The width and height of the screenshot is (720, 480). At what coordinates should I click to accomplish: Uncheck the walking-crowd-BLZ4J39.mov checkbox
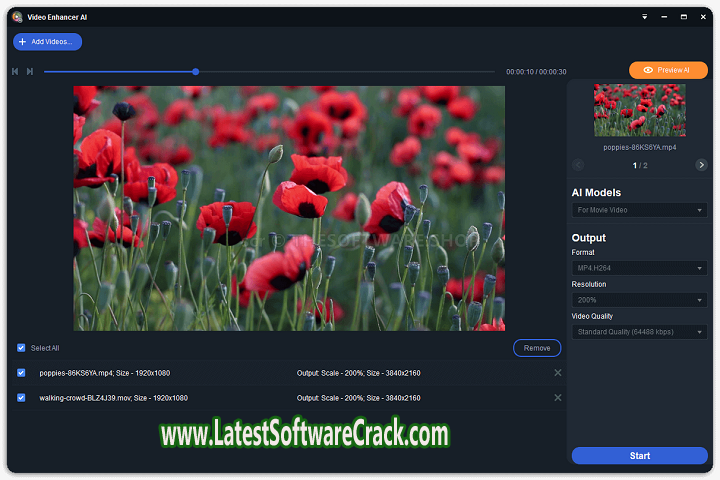point(21,398)
